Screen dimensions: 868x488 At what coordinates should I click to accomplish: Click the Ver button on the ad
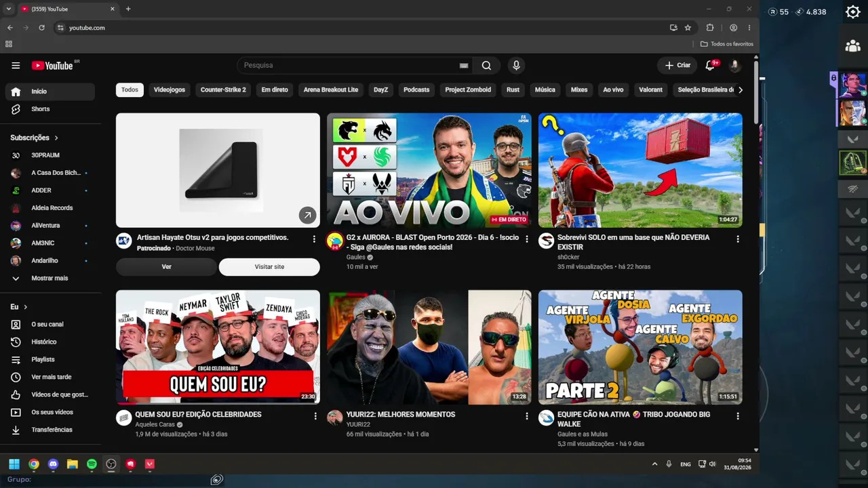[166, 267]
